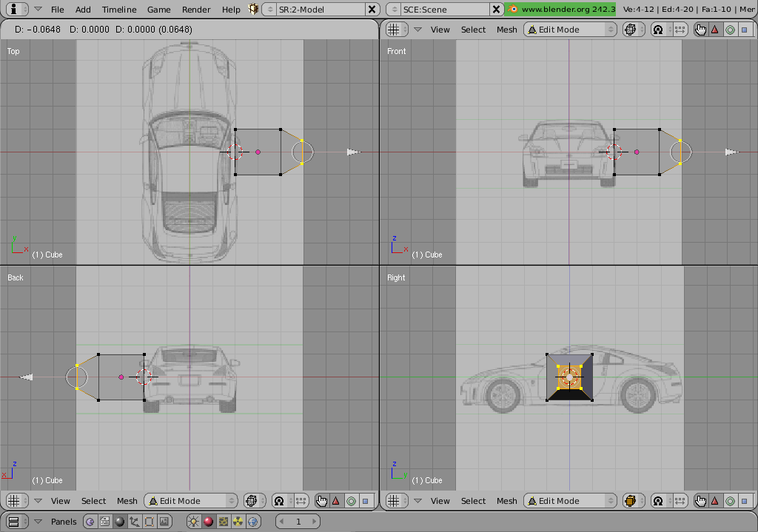Open pivot point selector below Right view
This screenshot has width=758, height=532.
[x=661, y=501]
